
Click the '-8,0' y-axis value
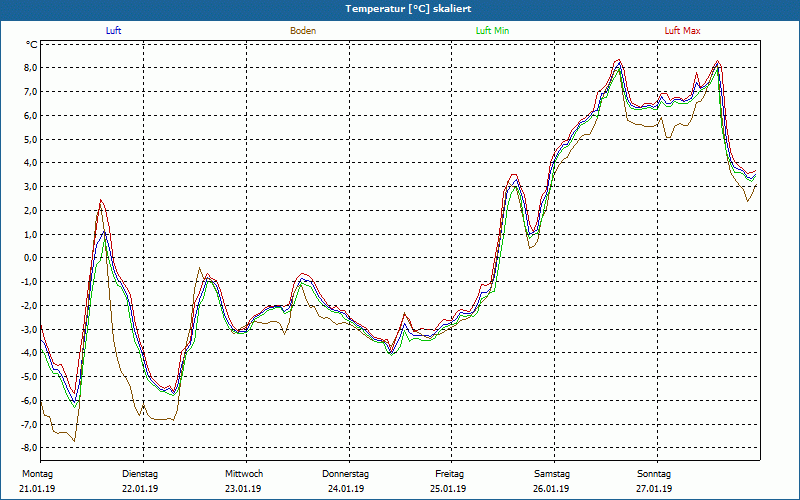[29, 447]
